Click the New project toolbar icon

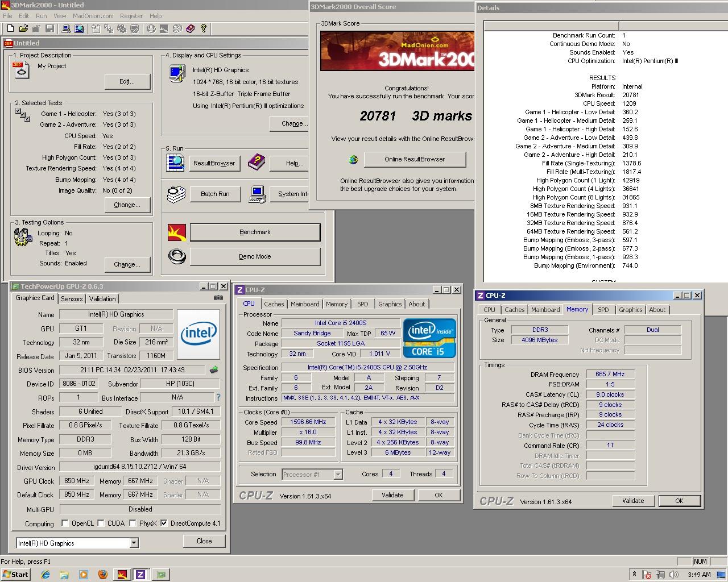point(10,28)
